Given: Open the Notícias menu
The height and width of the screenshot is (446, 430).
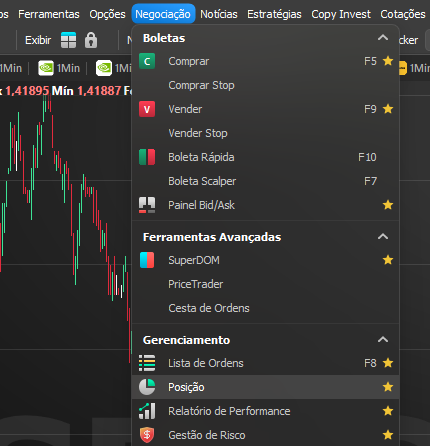Looking at the screenshot, I should point(219,14).
